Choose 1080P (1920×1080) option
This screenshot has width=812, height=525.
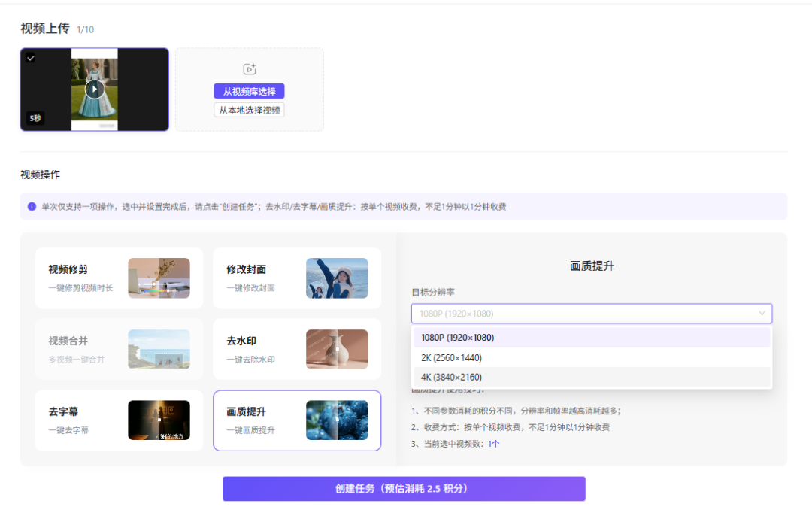(x=592, y=338)
